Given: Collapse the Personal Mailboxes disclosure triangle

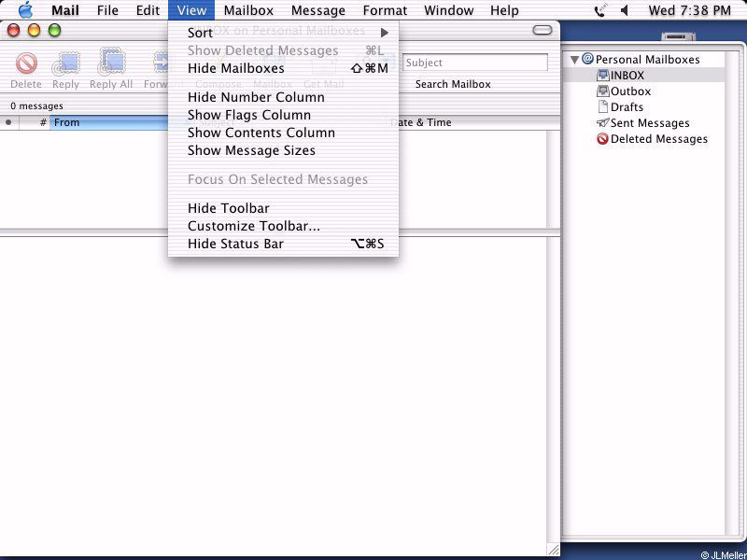Looking at the screenshot, I should pyautogui.click(x=574, y=60).
